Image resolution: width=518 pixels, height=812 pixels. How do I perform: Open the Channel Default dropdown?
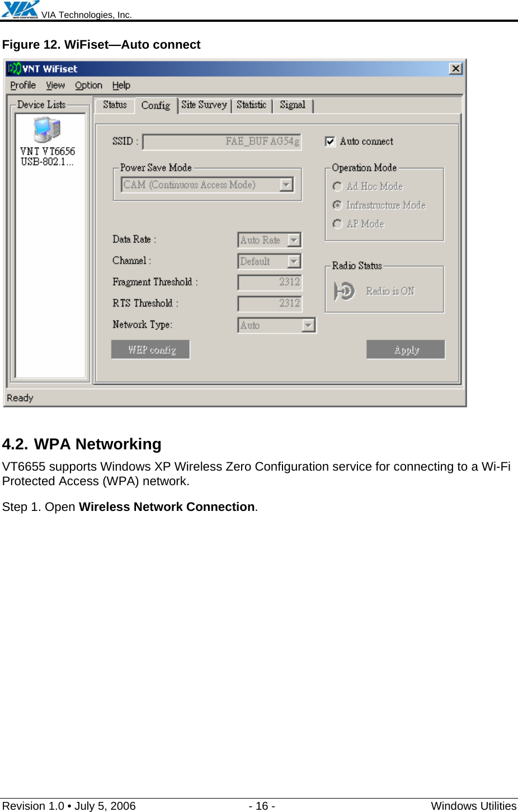[x=294, y=261]
